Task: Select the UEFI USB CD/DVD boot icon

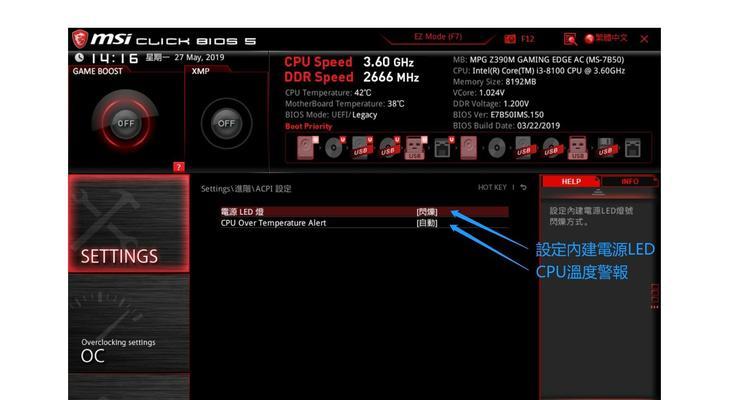Action: coord(389,148)
